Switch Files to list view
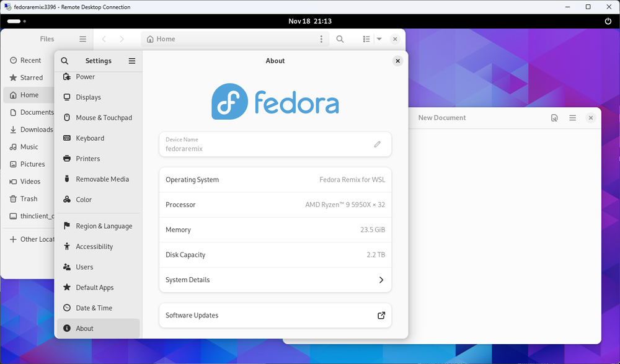The image size is (620, 364). (x=366, y=38)
